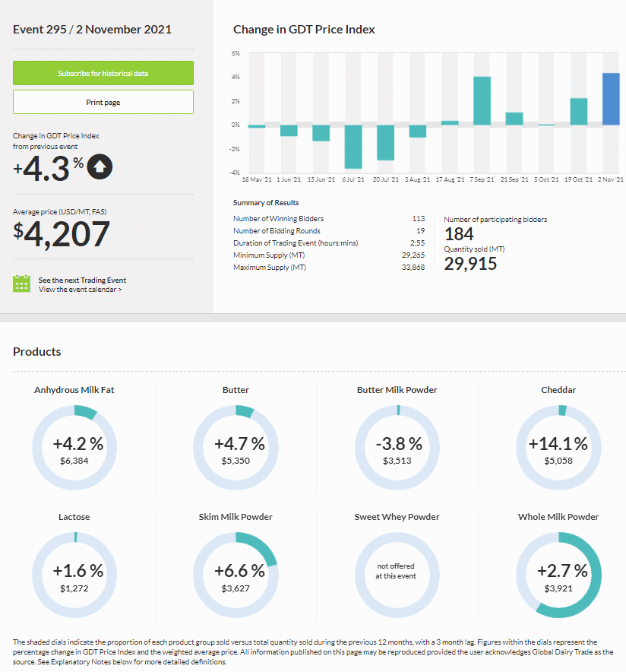The image size is (626, 672).
Task: Open the Butter Milk Powder dial
Action: [x=397, y=448]
